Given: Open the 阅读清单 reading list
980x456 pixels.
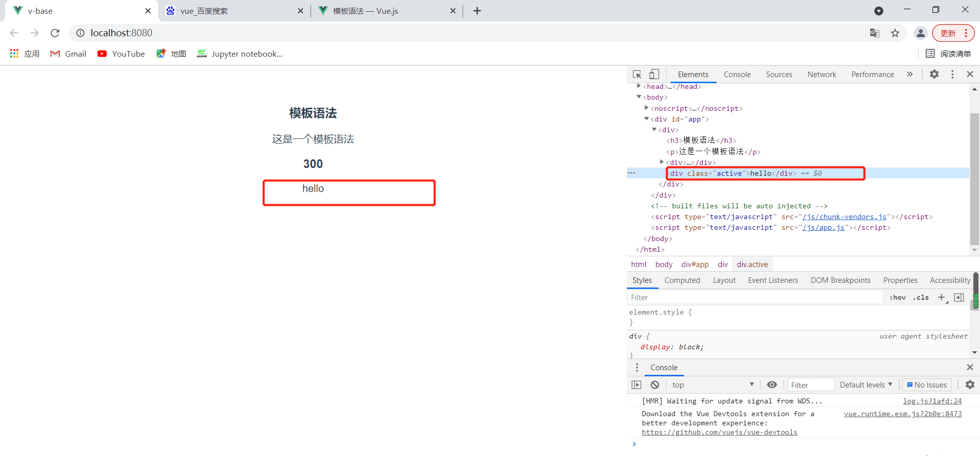Looking at the screenshot, I should 948,54.
